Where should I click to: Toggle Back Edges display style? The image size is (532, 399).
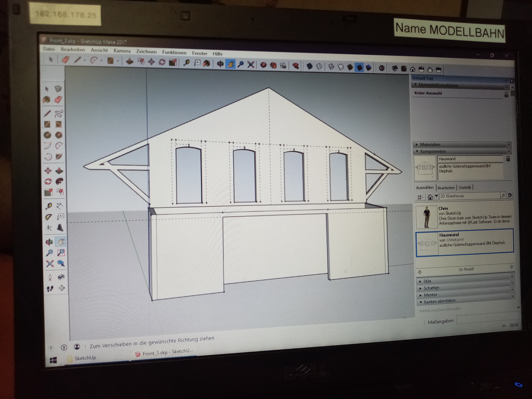[319, 66]
